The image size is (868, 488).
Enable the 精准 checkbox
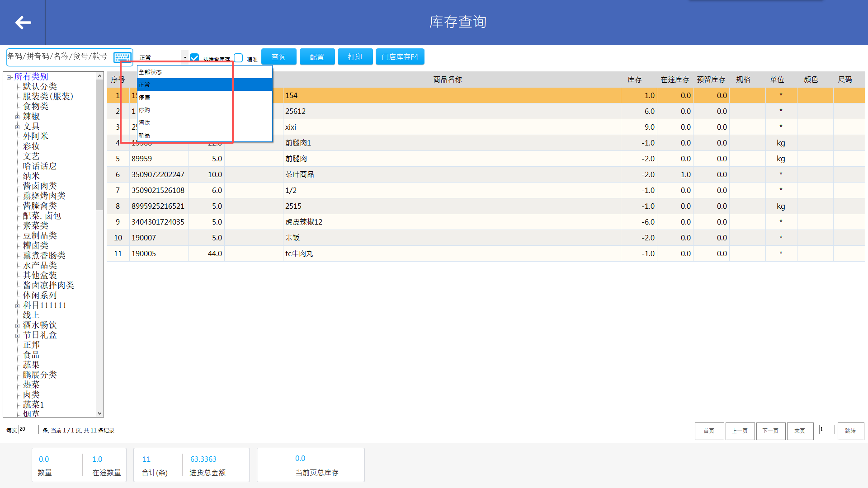coord(239,57)
